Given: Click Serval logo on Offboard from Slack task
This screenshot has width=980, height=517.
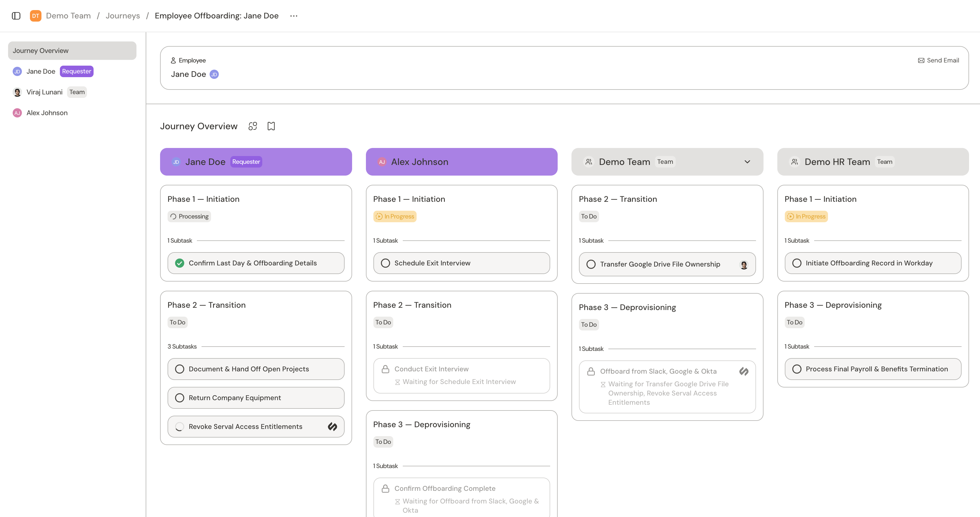Looking at the screenshot, I should (x=744, y=371).
